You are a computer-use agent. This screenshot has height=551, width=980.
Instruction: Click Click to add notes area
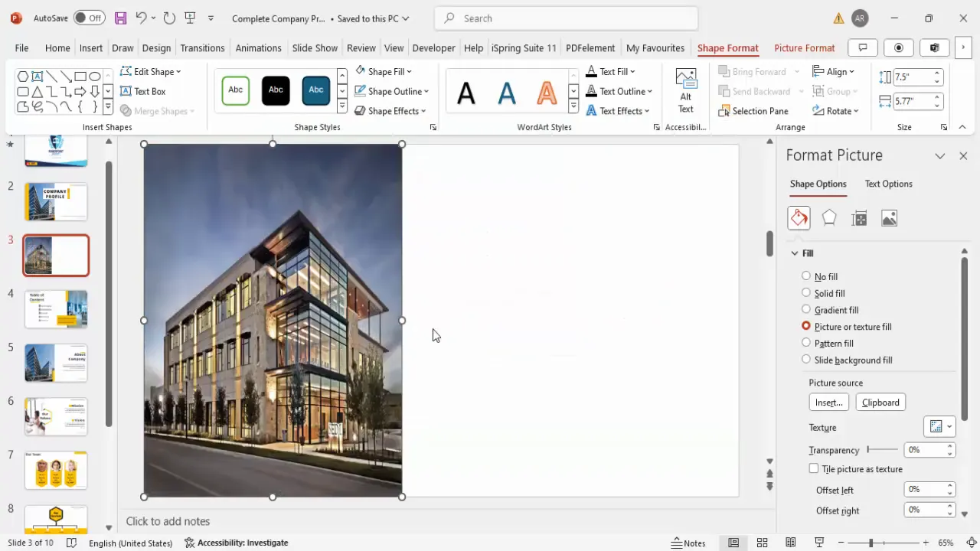coord(168,521)
